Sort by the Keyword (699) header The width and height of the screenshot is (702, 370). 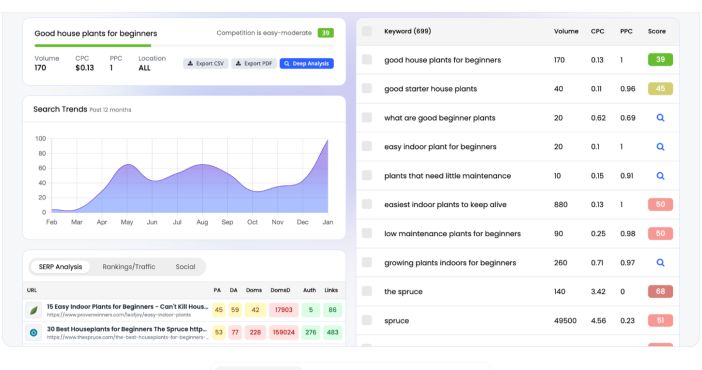coord(407,31)
